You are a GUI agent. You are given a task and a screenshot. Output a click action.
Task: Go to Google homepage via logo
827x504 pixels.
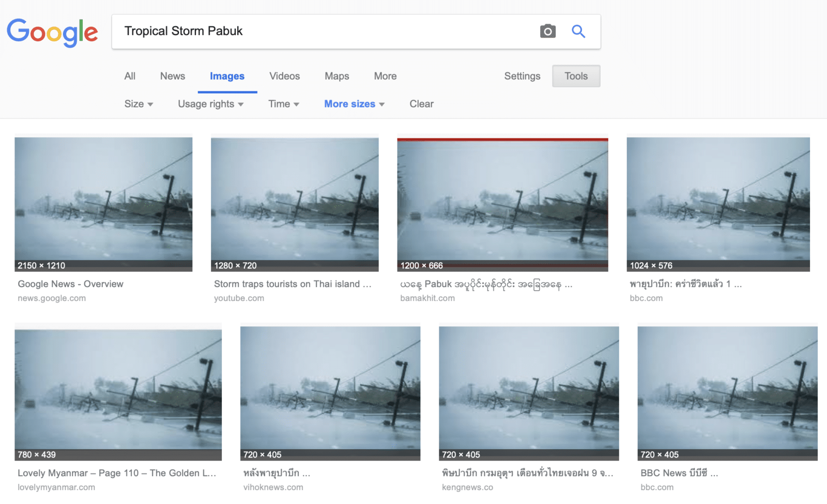pyautogui.click(x=52, y=32)
